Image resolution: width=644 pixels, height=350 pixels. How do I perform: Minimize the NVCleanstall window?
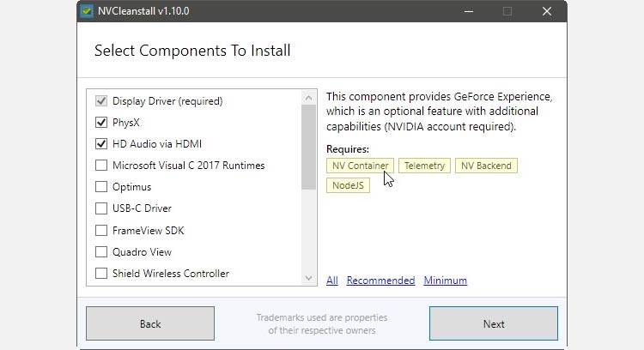point(469,11)
